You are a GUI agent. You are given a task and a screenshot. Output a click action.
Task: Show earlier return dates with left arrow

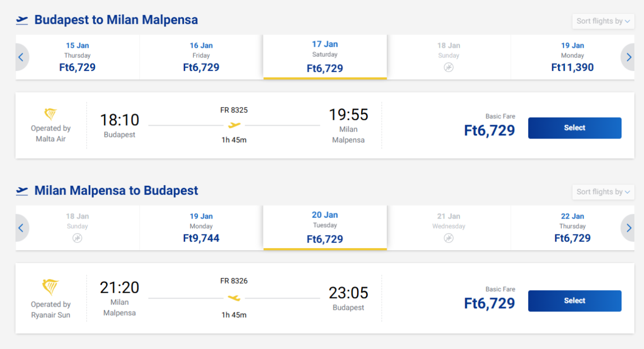click(x=21, y=228)
